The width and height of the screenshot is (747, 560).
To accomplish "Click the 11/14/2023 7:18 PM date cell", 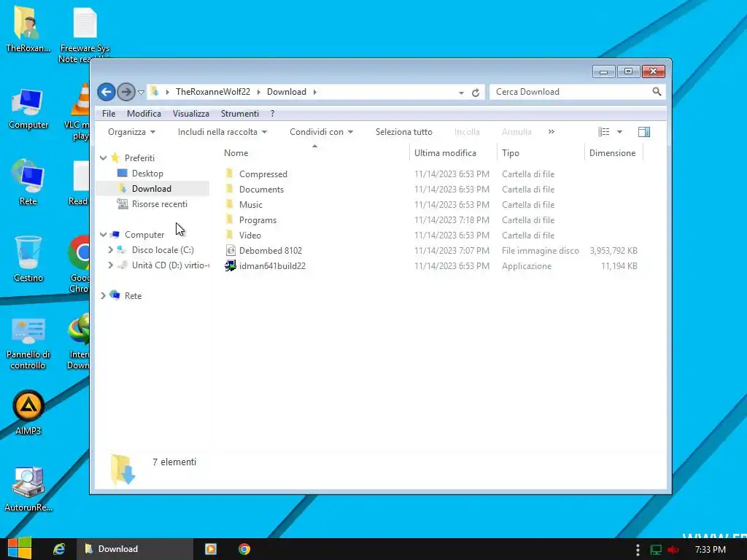I will [452, 220].
